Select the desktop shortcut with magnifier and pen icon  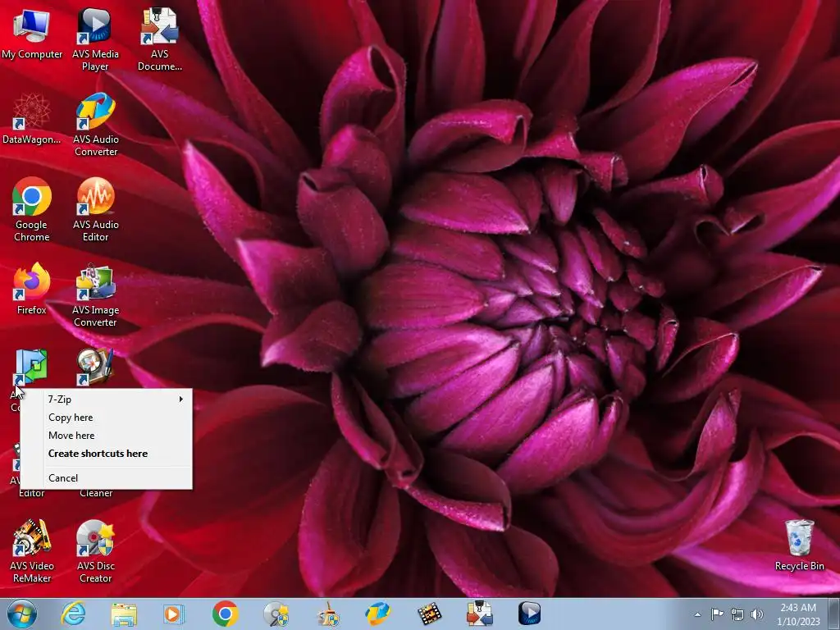tap(95, 367)
